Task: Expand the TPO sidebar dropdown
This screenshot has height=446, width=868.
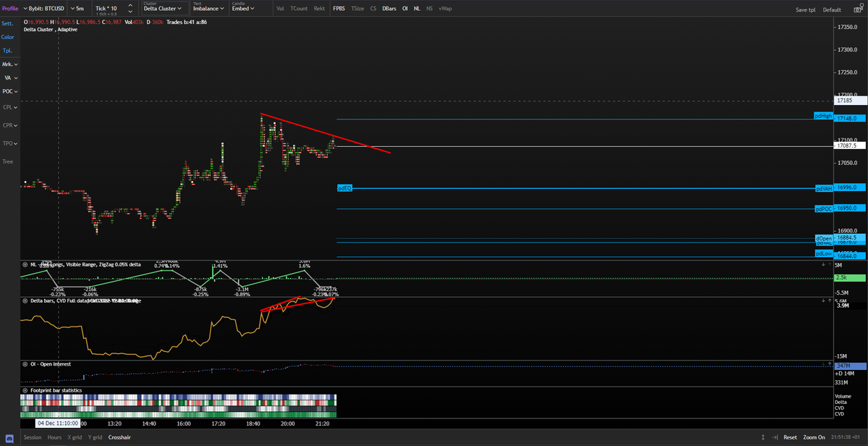Action: (x=10, y=143)
